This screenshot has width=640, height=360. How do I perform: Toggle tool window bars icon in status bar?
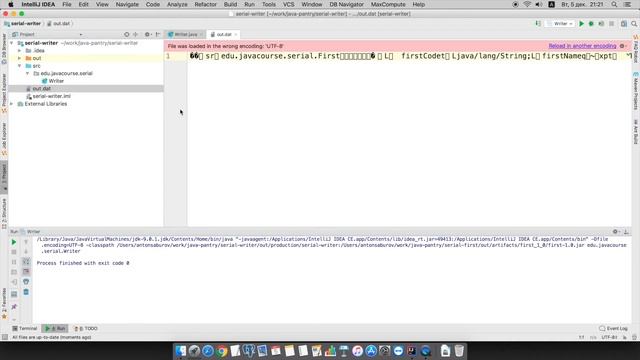click(x=4, y=337)
